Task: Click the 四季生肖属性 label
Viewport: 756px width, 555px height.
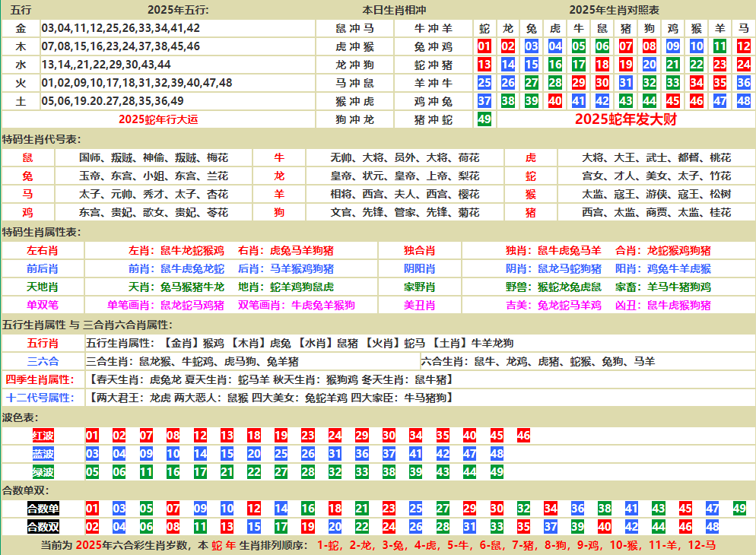Action: 43,379
